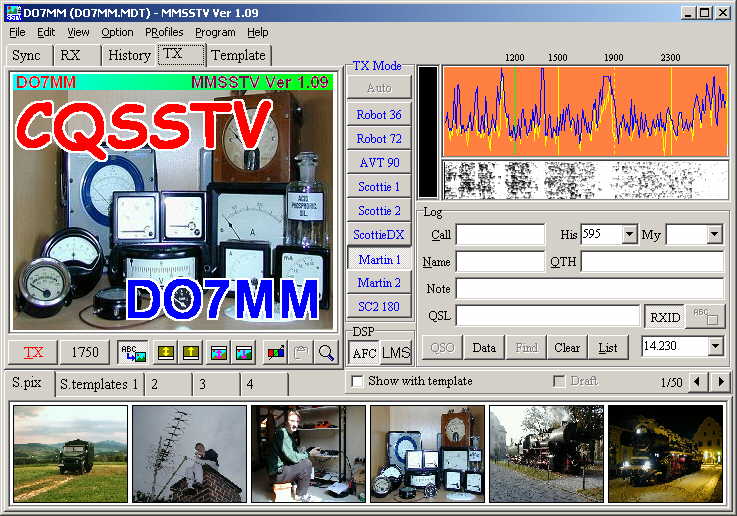Image resolution: width=737 pixels, height=516 pixels.
Task: Click the QTH input field
Action: coord(652,261)
